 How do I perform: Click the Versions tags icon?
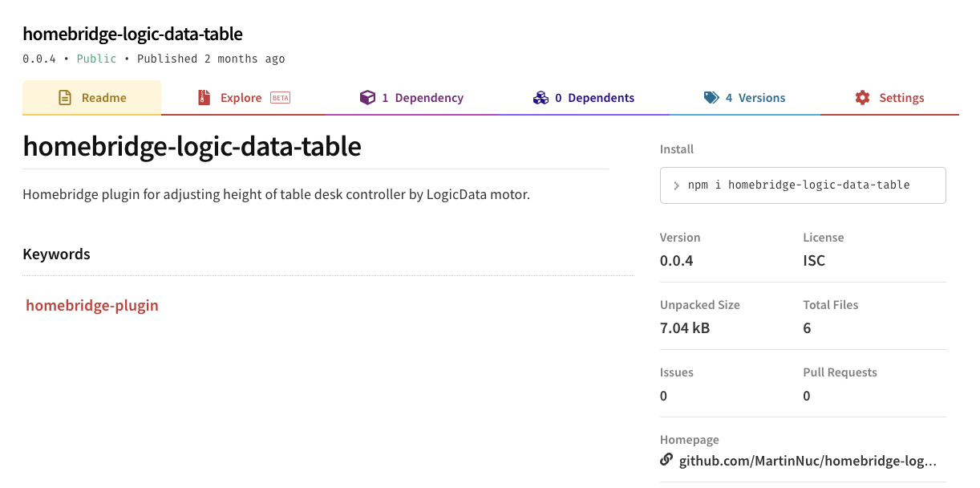[711, 98]
